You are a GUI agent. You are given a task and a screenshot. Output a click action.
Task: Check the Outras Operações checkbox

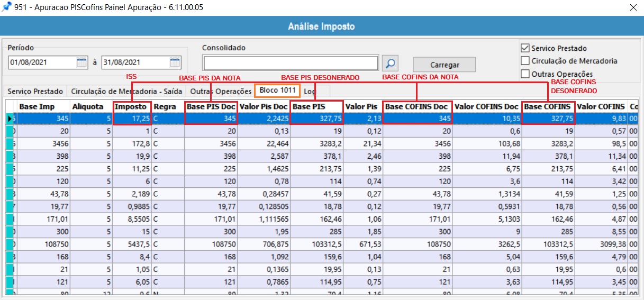525,74
